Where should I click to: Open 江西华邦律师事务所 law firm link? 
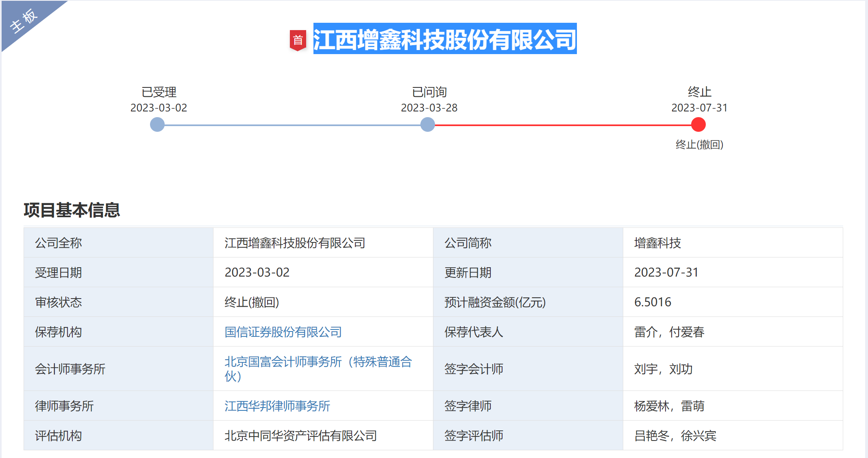click(x=277, y=406)
